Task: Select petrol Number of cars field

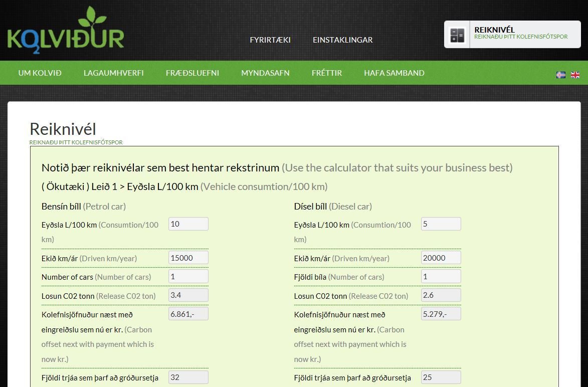Action: (188, 276)
